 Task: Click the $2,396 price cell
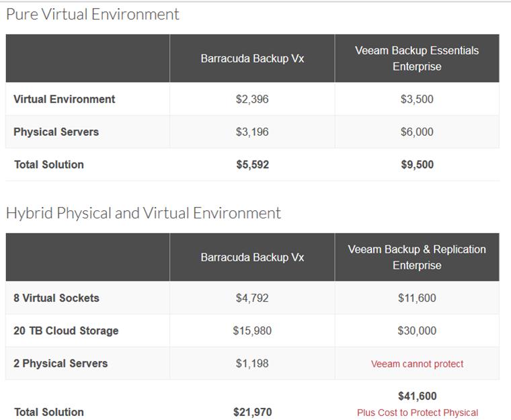[252, 99]
